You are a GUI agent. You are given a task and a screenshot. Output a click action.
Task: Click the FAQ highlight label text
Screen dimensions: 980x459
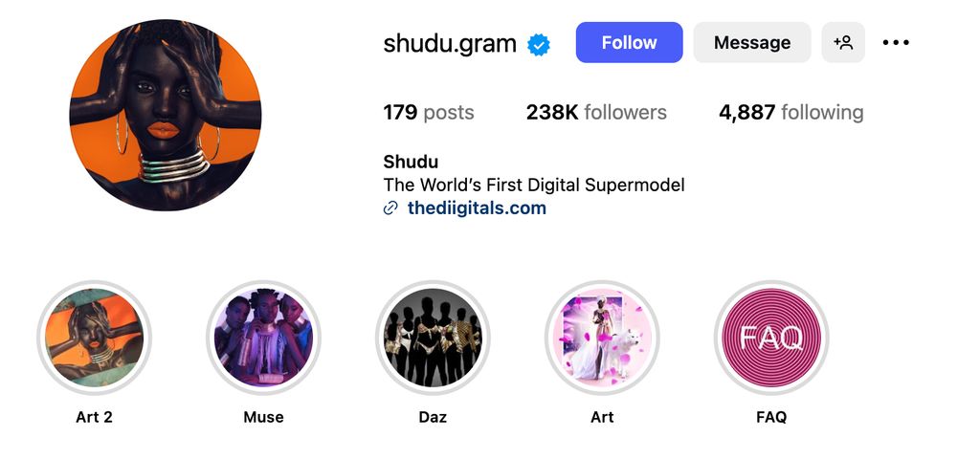[x=771, y=417]
